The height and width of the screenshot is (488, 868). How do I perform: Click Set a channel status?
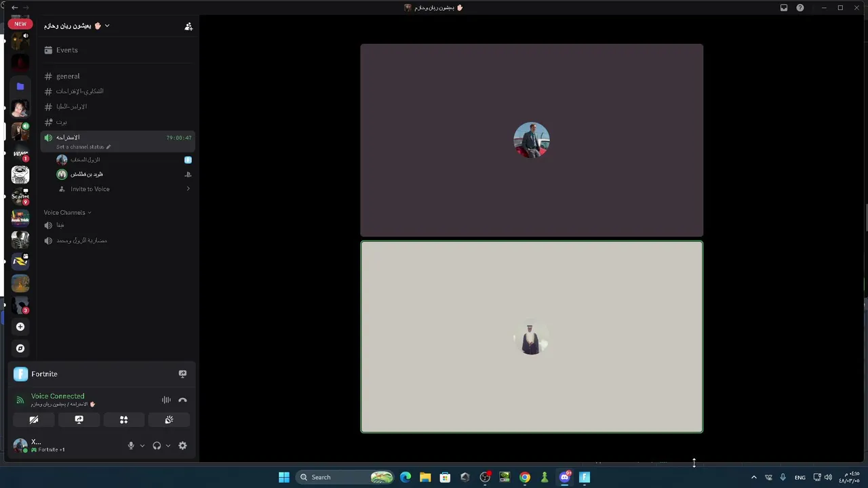click(83, 146)
